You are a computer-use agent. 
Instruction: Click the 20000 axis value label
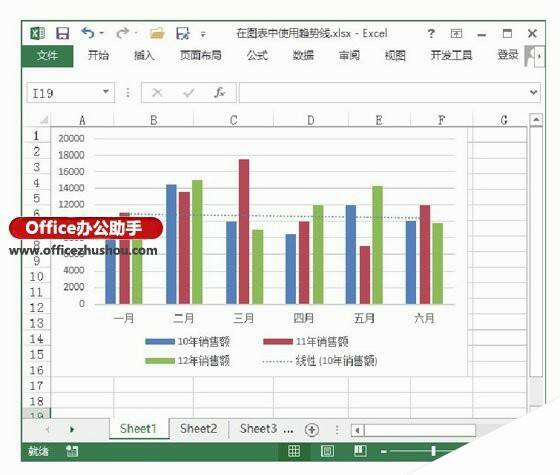point(71,138)
